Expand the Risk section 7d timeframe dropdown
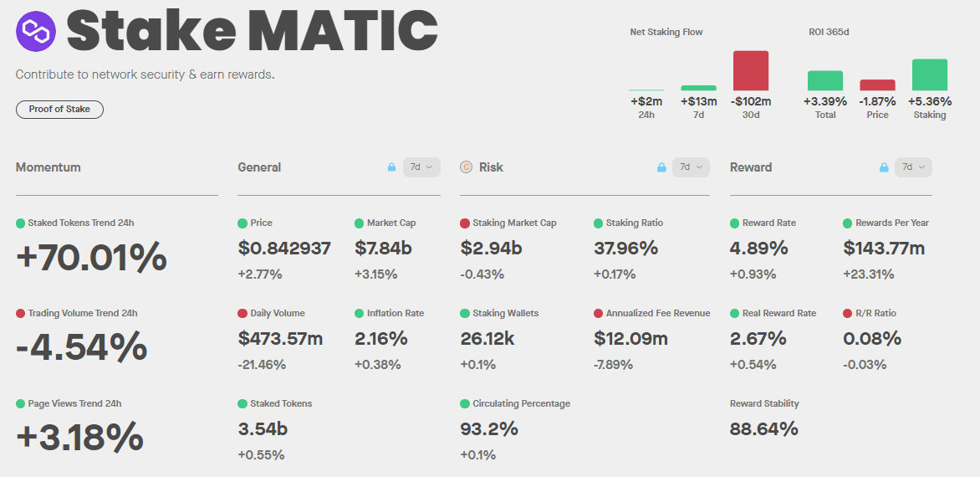Screen dimensions: 980x477 (692, 167)
